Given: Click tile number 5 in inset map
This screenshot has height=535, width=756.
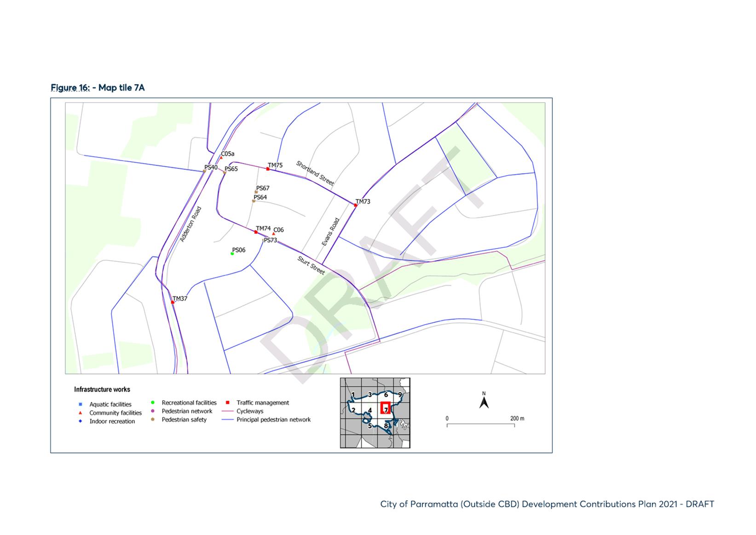Looking at the screenshot, I should point(369,426).
